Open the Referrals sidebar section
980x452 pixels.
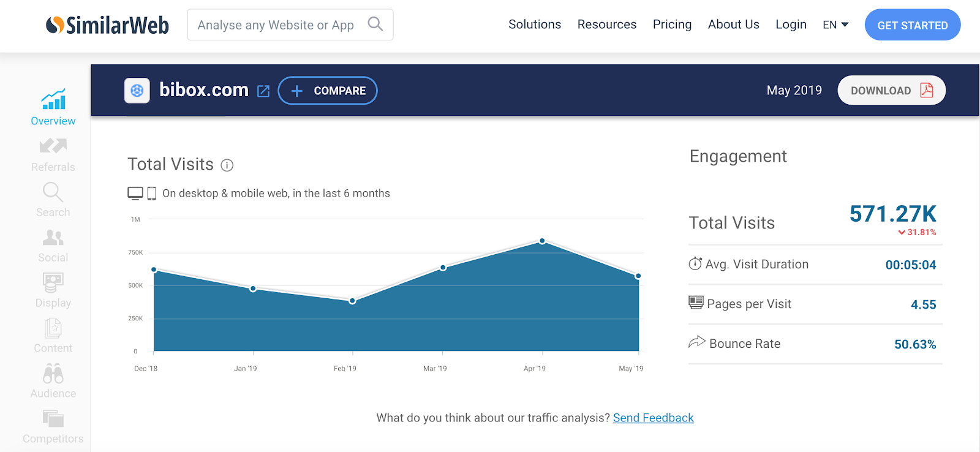53,155
